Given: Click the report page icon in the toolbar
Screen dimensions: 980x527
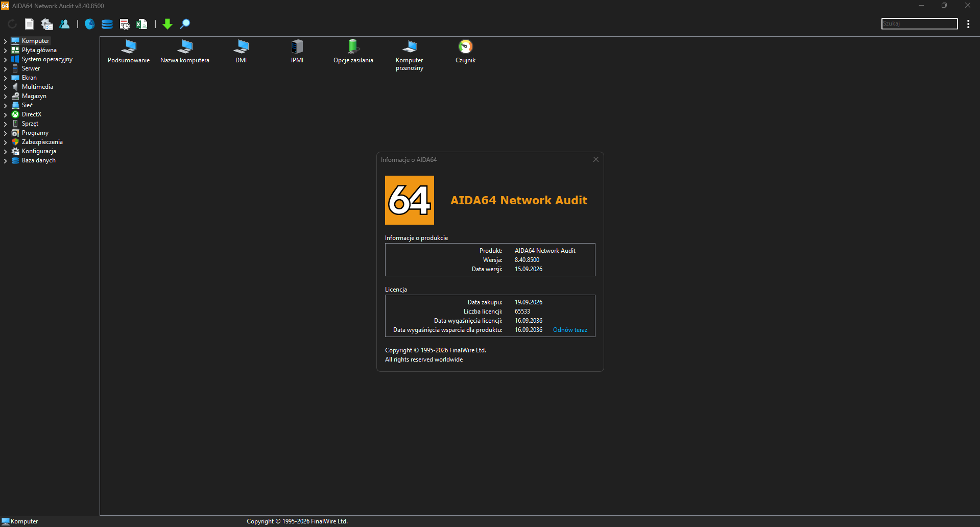Looking at the screenshot, I should [30, 24].
